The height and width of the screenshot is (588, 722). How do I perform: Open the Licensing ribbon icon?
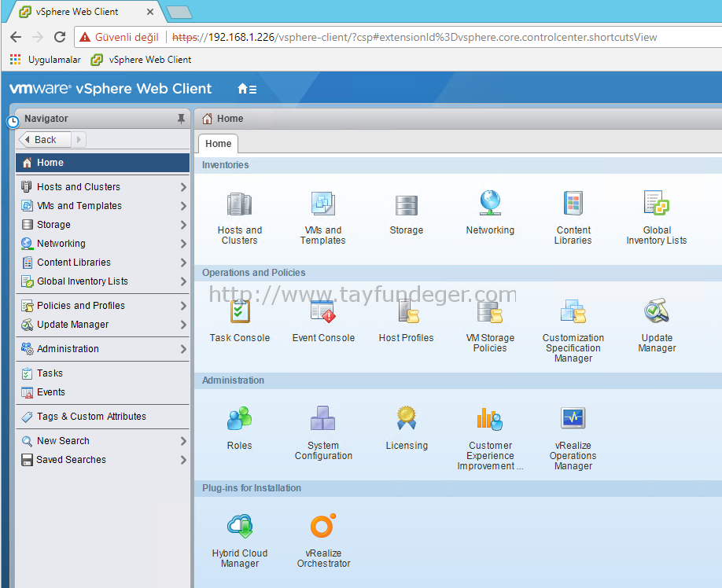click(x=407, y=418)
